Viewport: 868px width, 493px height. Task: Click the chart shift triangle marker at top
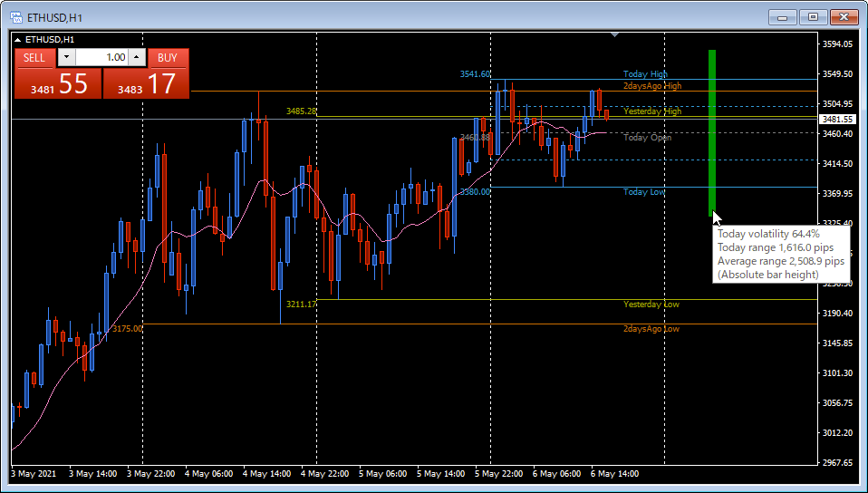(614, 35)
